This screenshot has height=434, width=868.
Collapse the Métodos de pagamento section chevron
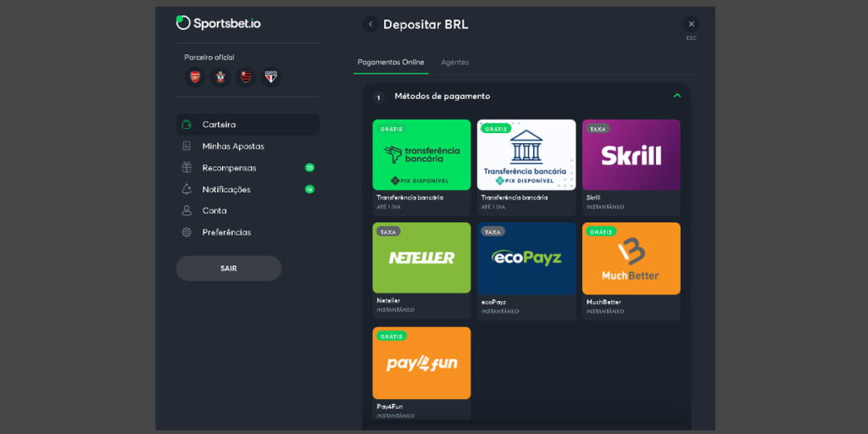pos(676,96)
